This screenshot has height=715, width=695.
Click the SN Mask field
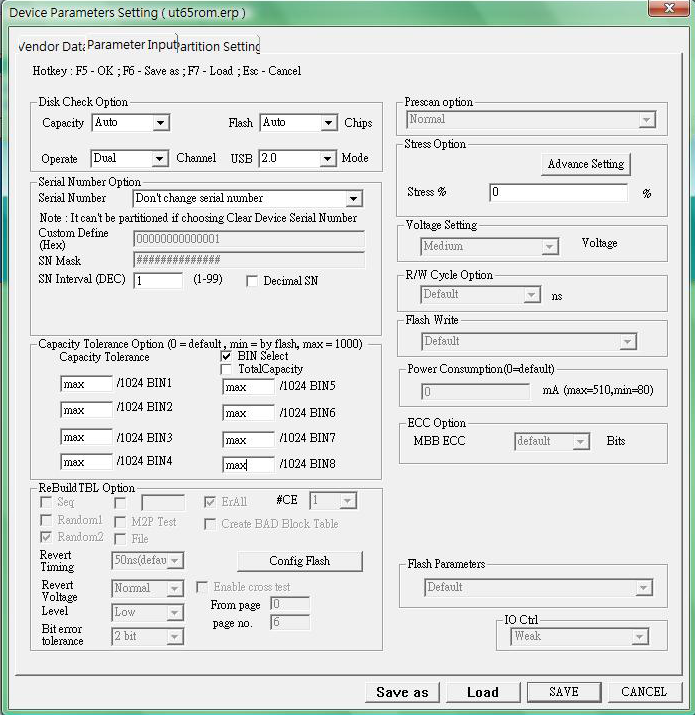[x=249, y=260]
